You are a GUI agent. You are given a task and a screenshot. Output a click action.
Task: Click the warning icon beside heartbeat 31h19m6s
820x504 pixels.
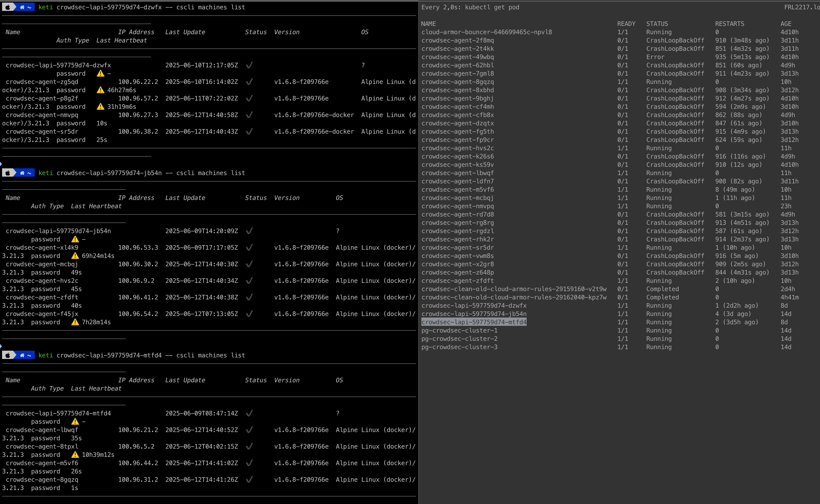(x=100, y=107)
